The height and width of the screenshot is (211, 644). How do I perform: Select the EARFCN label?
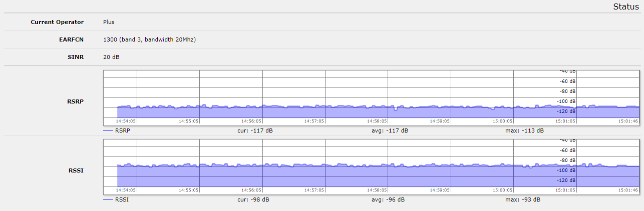[72, 39]
